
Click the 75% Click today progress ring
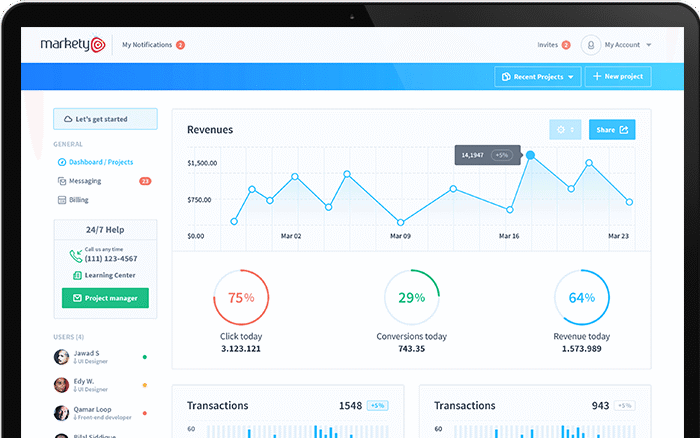click(x=241, y=297)
